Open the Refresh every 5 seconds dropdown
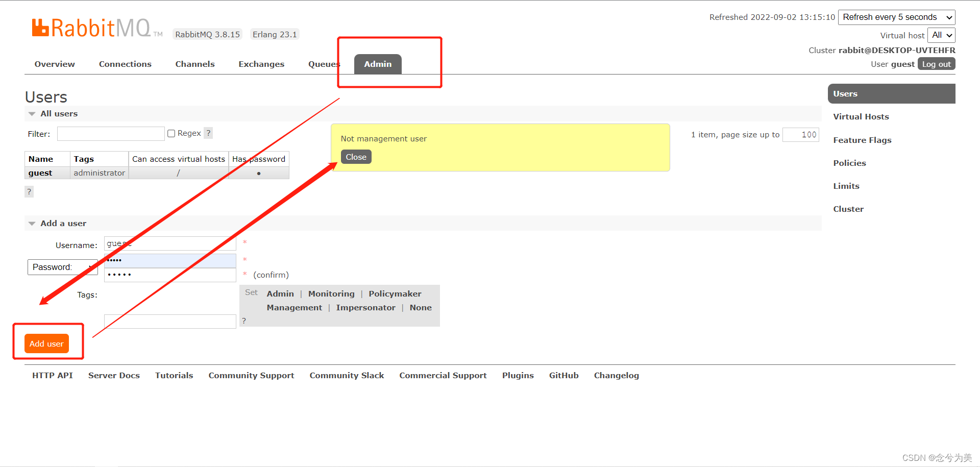The width and height of the screenshot is (980, 467). pyautogui.click(x=896, y=17)
